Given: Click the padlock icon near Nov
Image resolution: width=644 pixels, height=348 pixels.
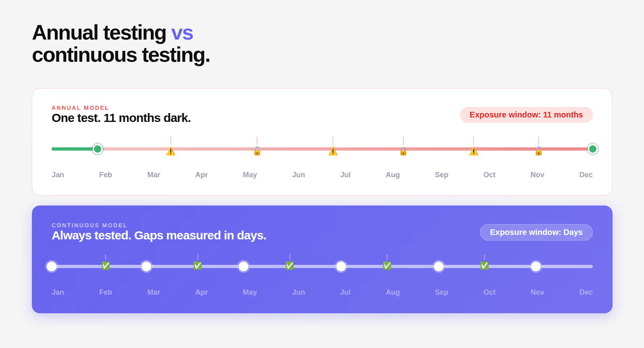Looking at the screenshot, I should point(538,151).
